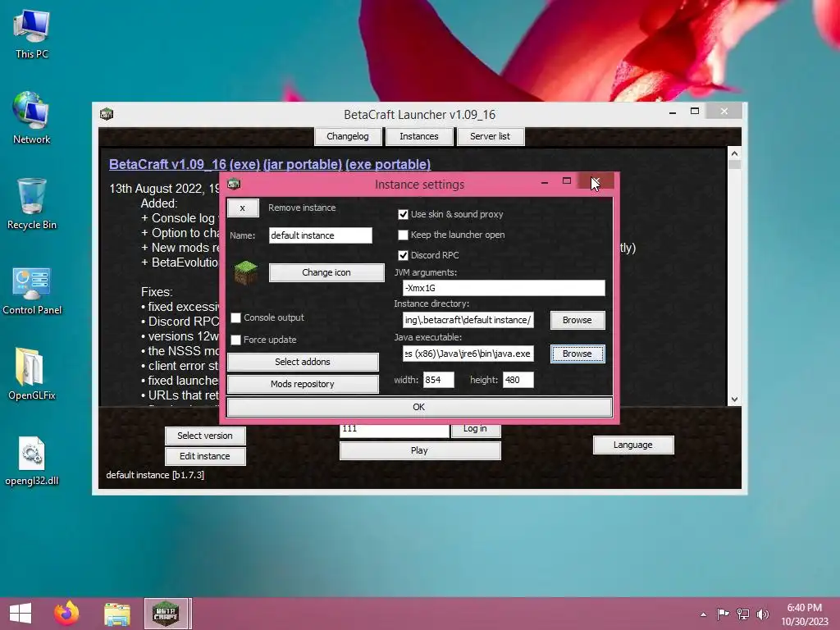
Task: Open the (exe portable) download link
Action: point(388,164)
